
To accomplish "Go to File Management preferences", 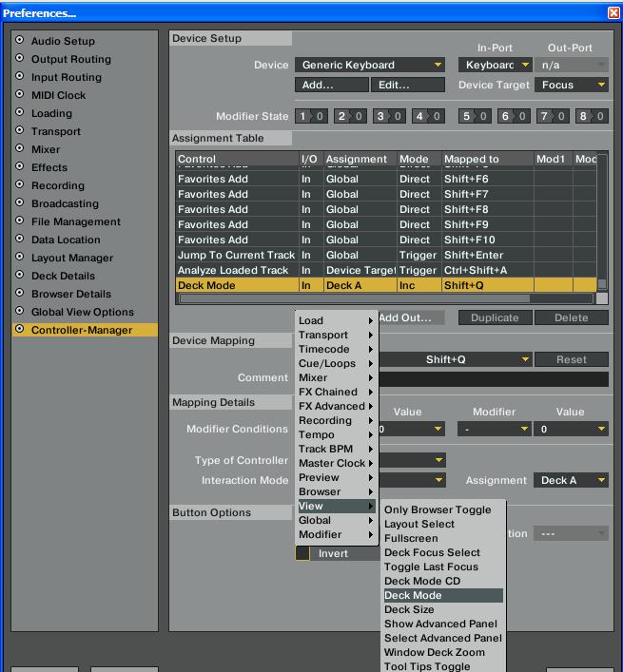I will pos(75,221).
